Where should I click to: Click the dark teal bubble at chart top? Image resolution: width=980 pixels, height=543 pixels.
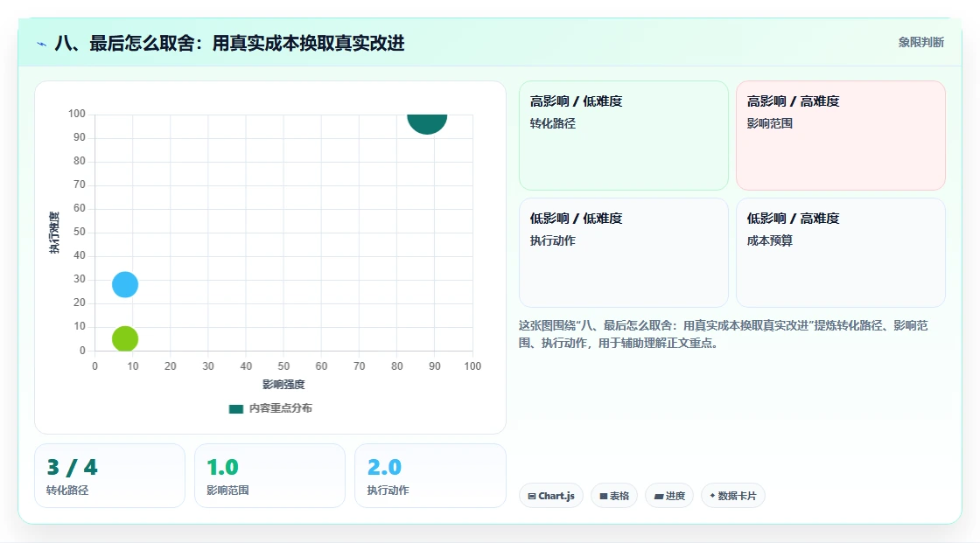pyautogui.click(x=427, y=123)
